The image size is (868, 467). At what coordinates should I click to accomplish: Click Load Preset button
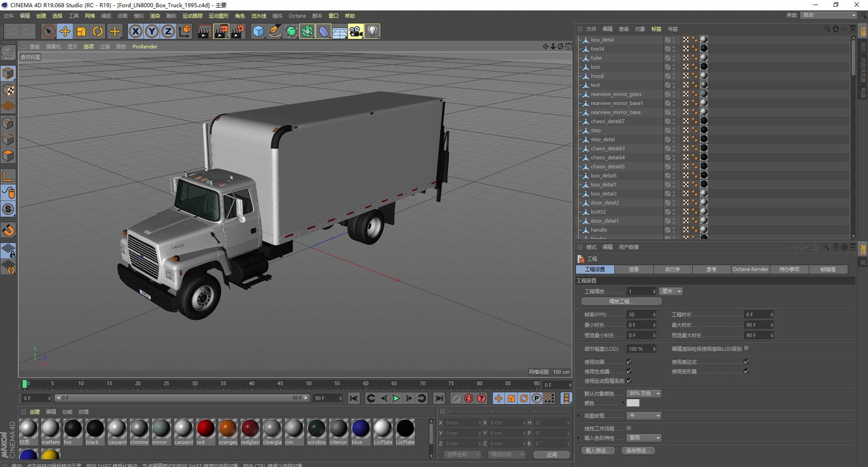(x=598, y=451)
